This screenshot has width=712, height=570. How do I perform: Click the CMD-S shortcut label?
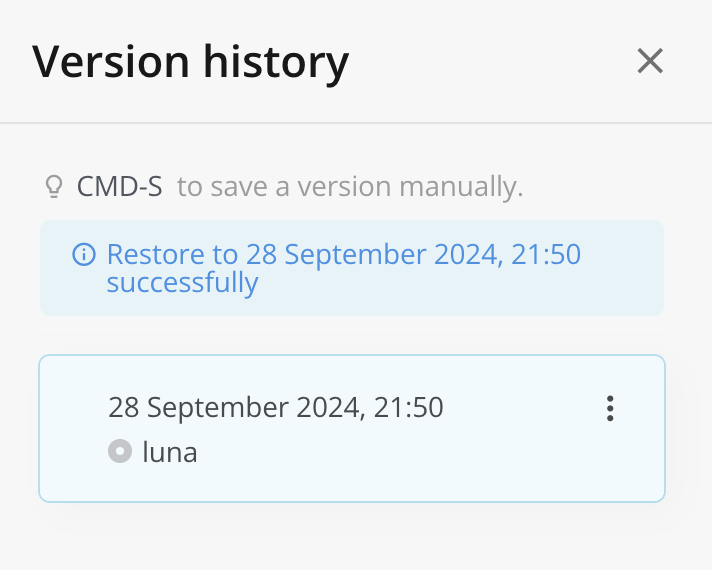(119, 186)
